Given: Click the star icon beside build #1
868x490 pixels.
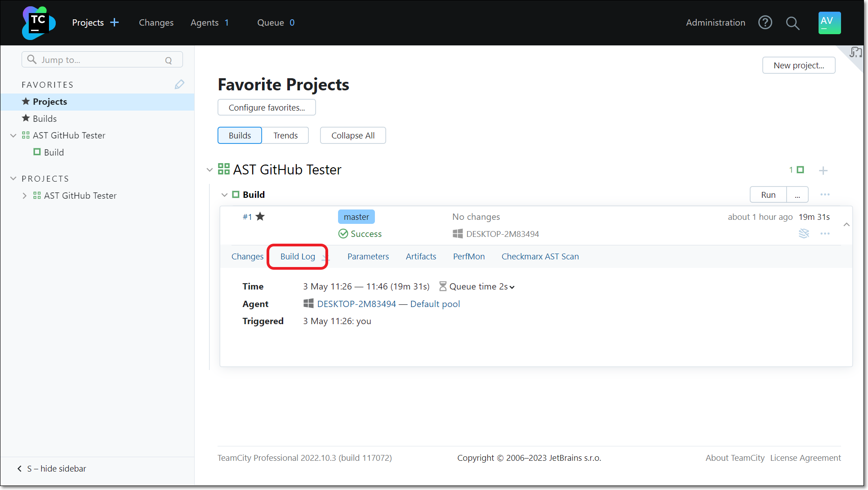Looking at the screenshot, I should point(260,217).
